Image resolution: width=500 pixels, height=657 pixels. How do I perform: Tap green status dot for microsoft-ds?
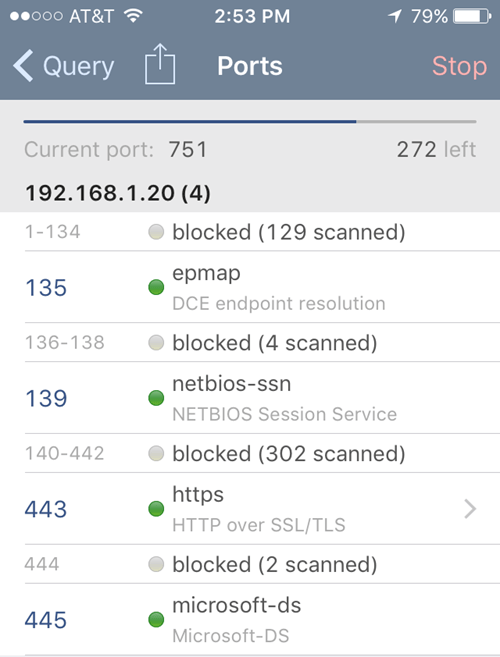point(156,619)
